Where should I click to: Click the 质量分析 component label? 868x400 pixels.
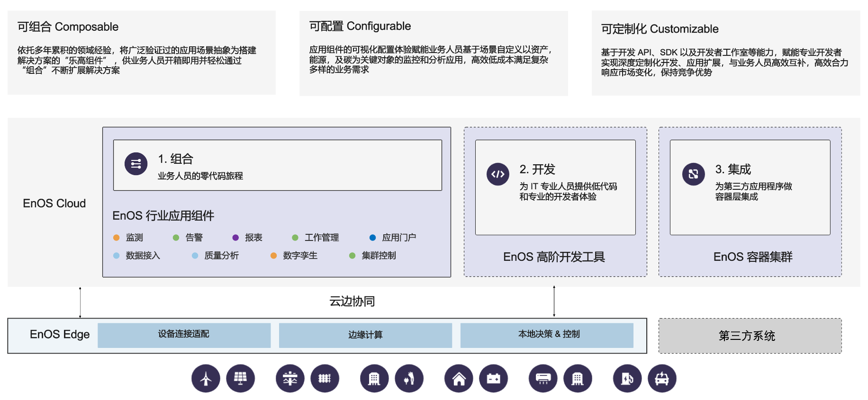click(x=222, y=256)
